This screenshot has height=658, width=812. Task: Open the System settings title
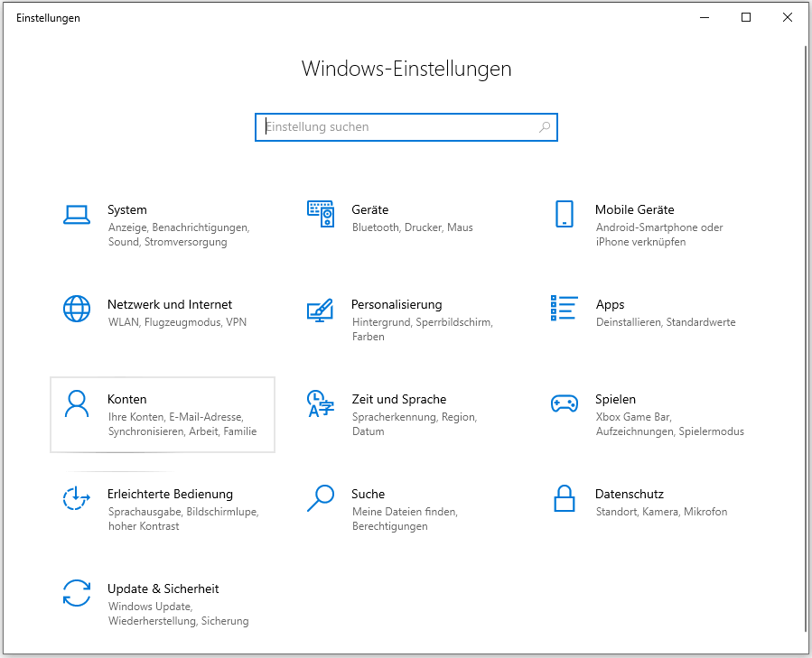tap(127, 209)
